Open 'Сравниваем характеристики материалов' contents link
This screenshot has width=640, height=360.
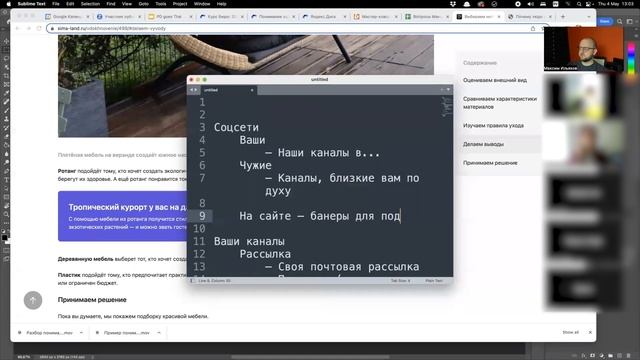pos(500,102)
